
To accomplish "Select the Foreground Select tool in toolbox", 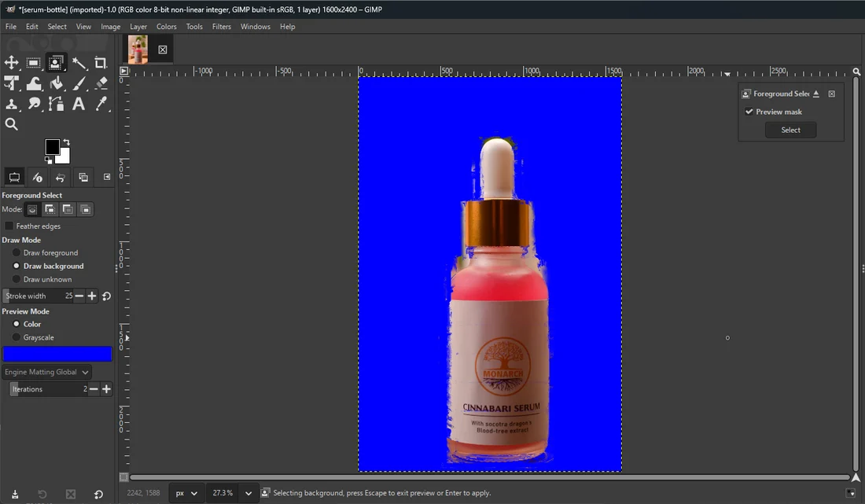I will pos(55,63).
